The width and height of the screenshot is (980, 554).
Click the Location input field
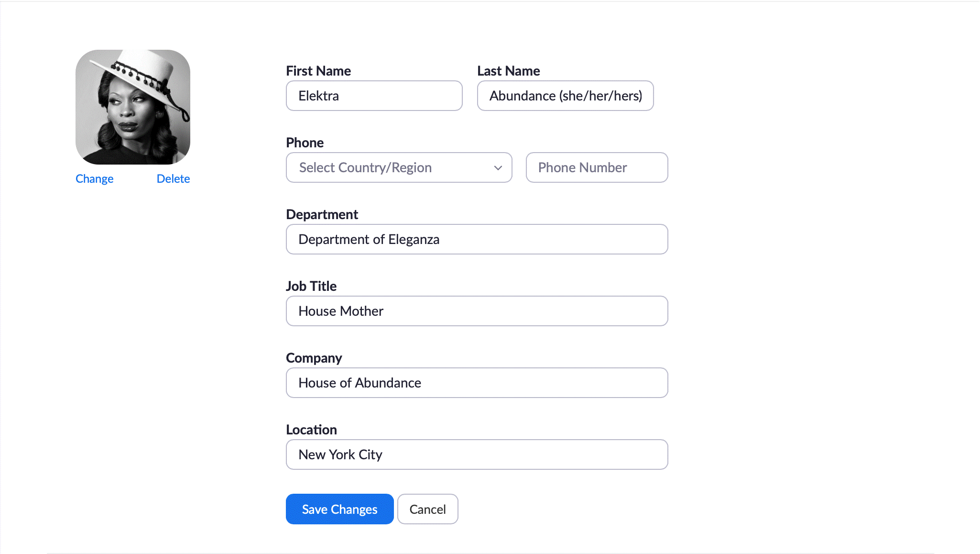(x=477, y=454)
